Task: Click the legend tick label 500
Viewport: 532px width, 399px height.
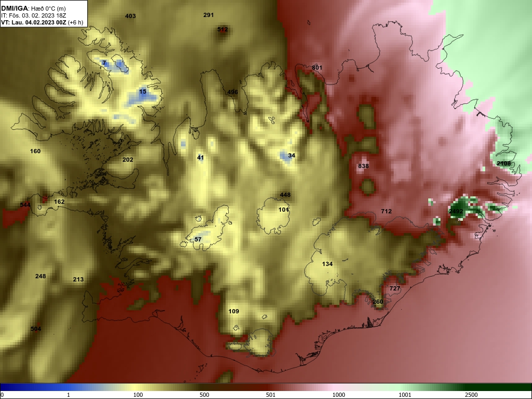Action: [204, 395]
